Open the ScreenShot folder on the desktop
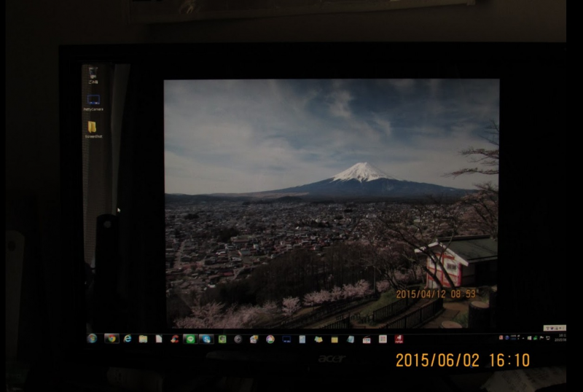The image size is (583, 392). 93,128
